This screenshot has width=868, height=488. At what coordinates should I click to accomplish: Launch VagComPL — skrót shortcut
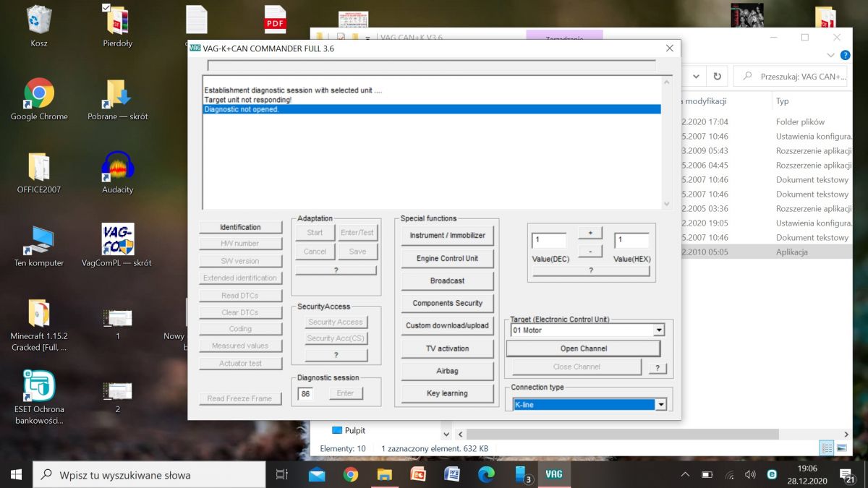pyautogui.click(x=117, y=247)
